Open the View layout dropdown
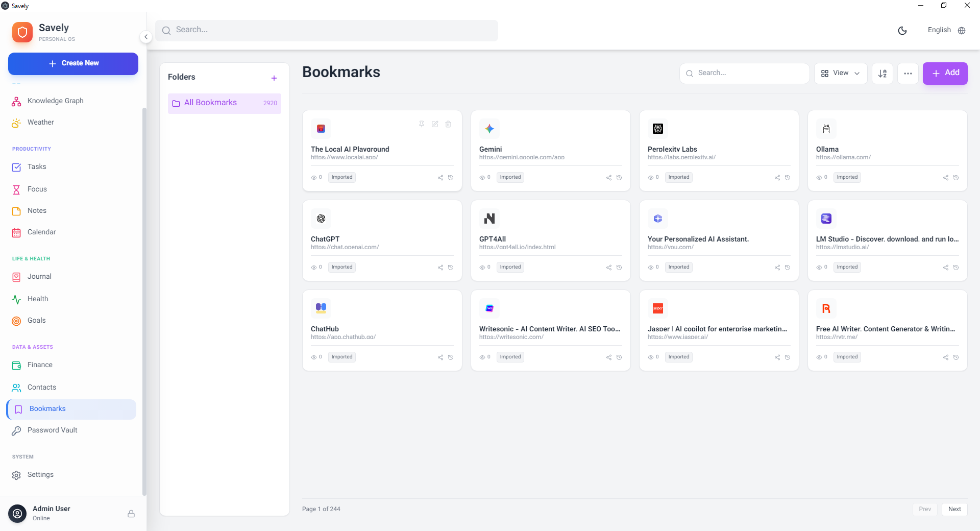 [x=840, y=73]
